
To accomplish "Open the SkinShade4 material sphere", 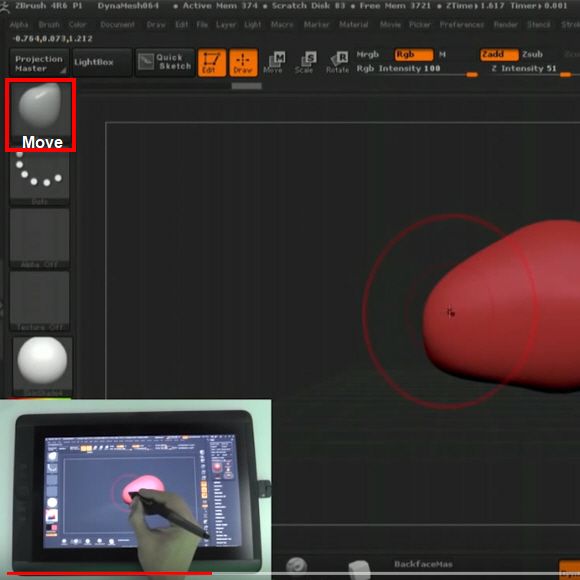I will [x=42, y=365].
